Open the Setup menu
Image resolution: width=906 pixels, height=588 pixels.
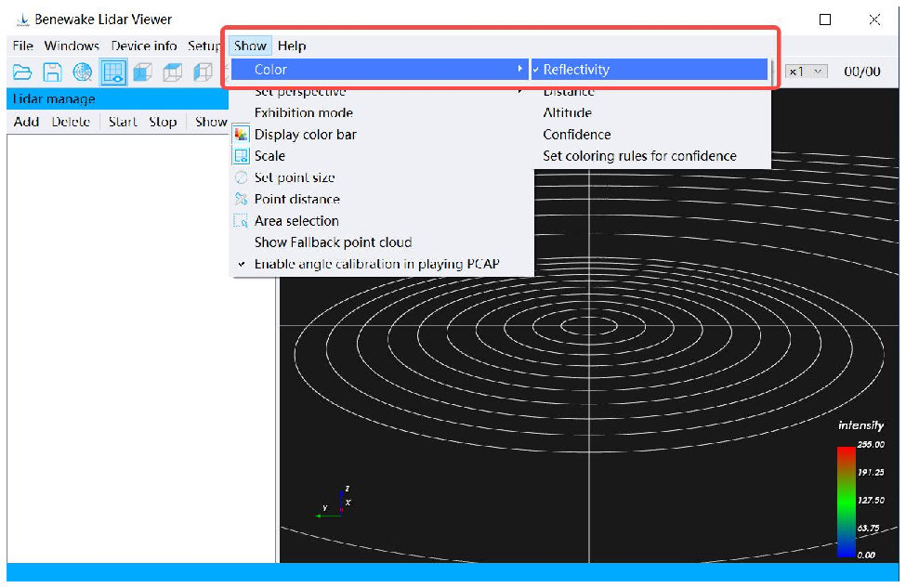204,46
